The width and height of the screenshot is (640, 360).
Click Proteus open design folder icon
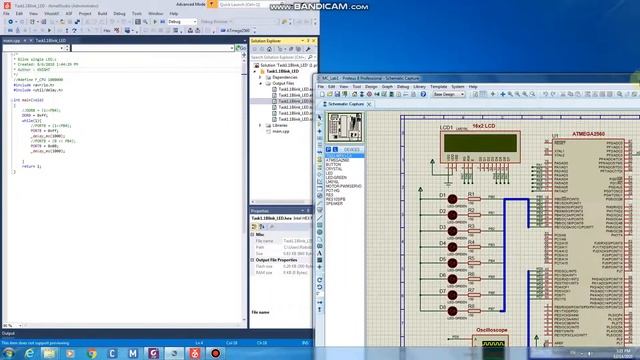pyautogui.click(x=329, y=94)
